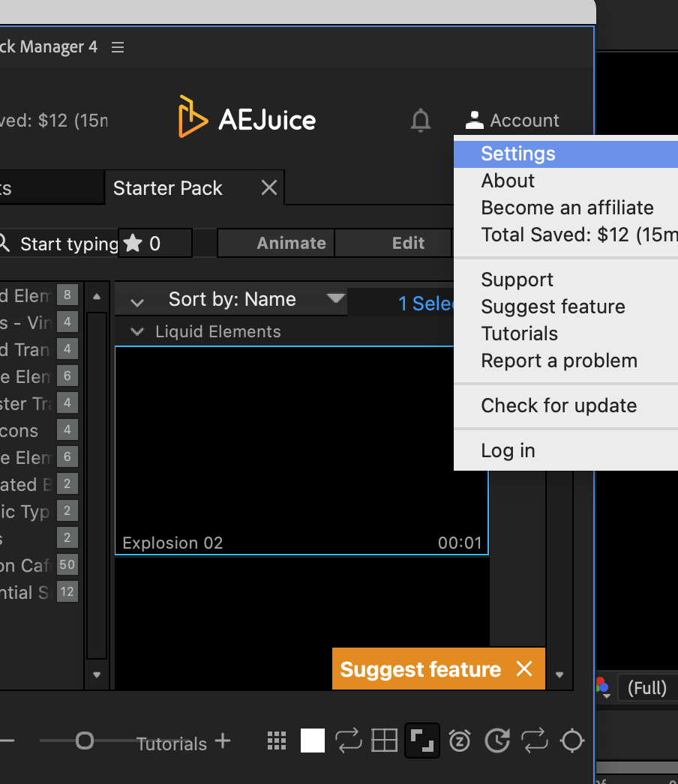678x784 pixels.
Task: Select the 'cons' category row
Action: tap(39, 430)
